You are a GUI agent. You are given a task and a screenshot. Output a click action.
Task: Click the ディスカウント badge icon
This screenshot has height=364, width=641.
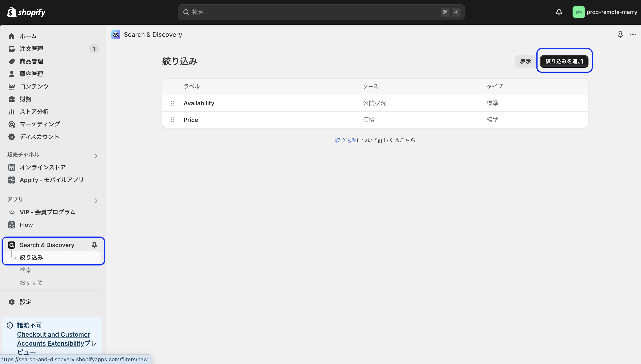[x=11, y=137]
